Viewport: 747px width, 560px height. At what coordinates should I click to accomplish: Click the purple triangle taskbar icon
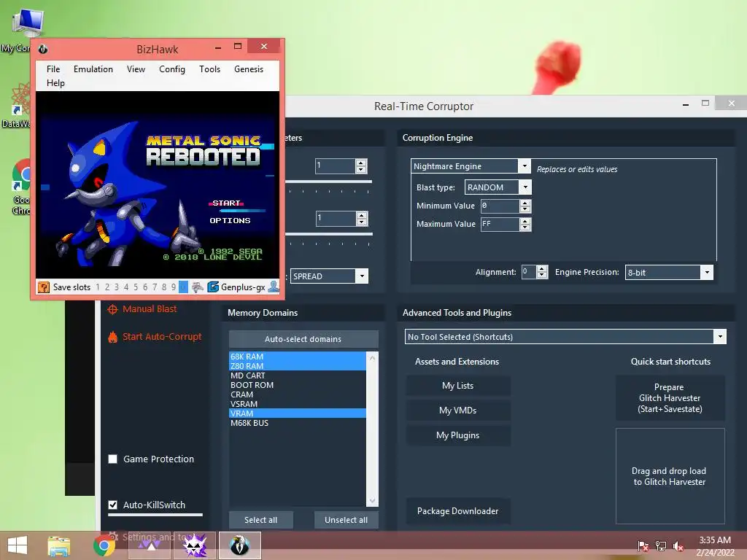point(150,545)
